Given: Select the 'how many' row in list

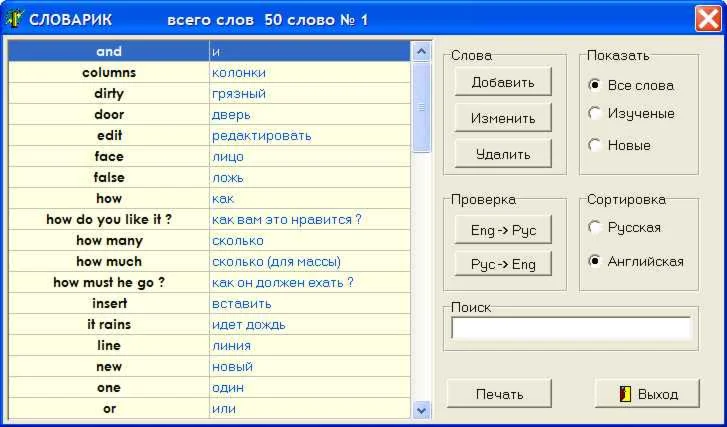Looking at the screenshot, I should pyautogui.click(x=209, y=241).
